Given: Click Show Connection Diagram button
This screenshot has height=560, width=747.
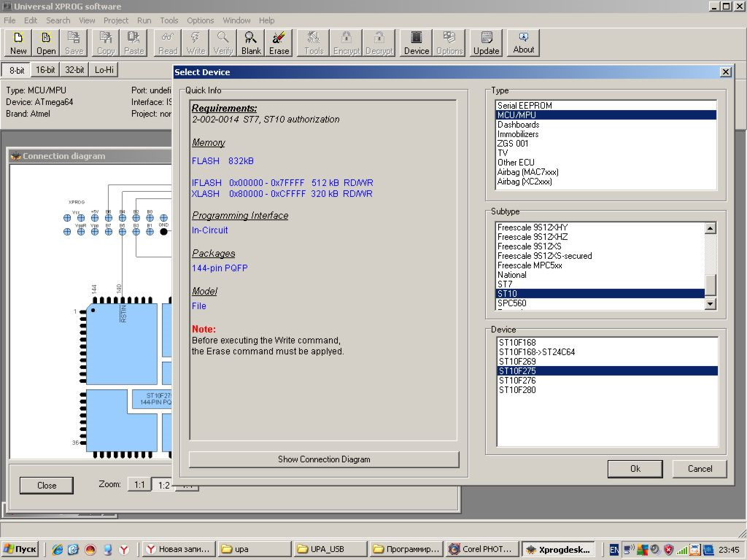Looking at the screenshot, I should [324, 459].
